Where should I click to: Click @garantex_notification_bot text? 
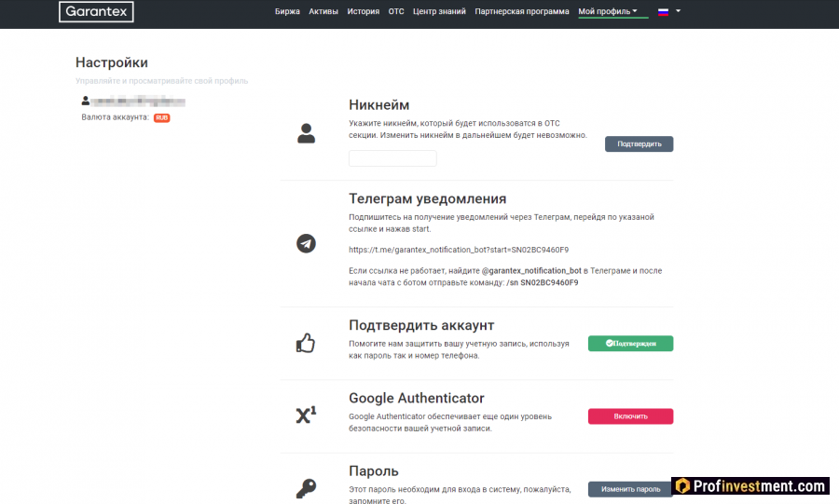tap(531, 270)
